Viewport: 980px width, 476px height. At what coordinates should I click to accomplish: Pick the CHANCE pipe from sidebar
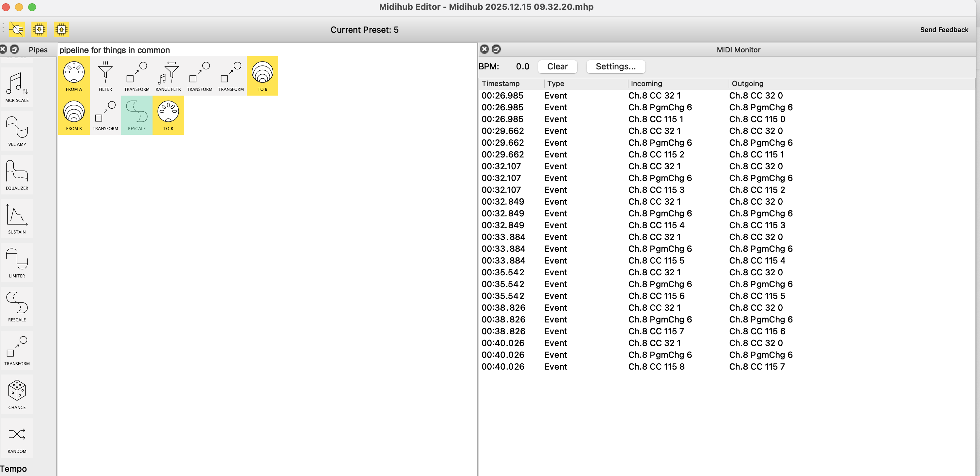(x=17, y=394)
